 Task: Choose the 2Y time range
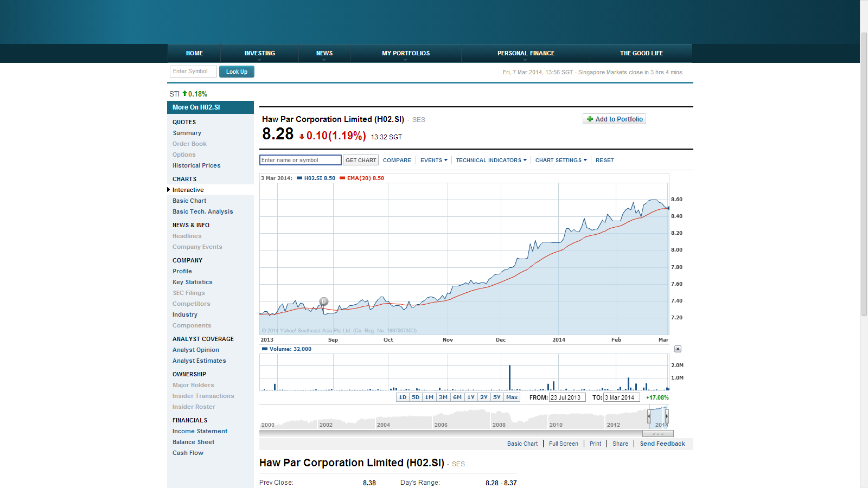(x=484, y=397)
